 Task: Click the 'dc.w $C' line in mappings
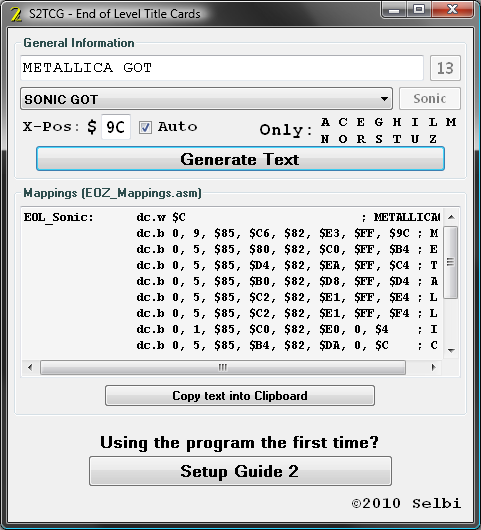click(x=161, y=217)
